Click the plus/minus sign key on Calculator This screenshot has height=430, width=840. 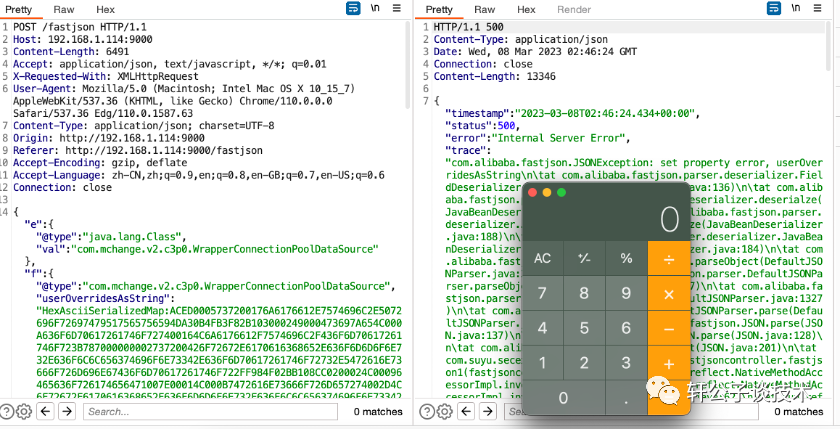[x=584, y=259]
